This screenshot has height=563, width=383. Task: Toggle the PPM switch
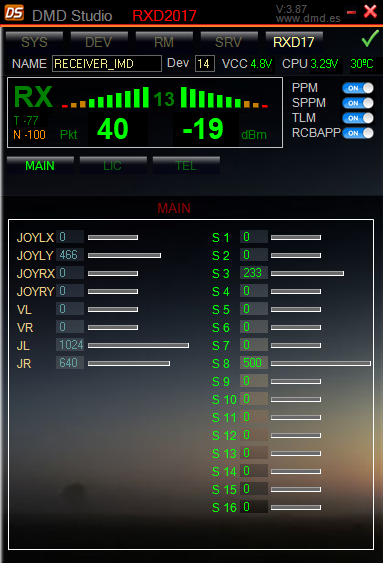(358, 88)
